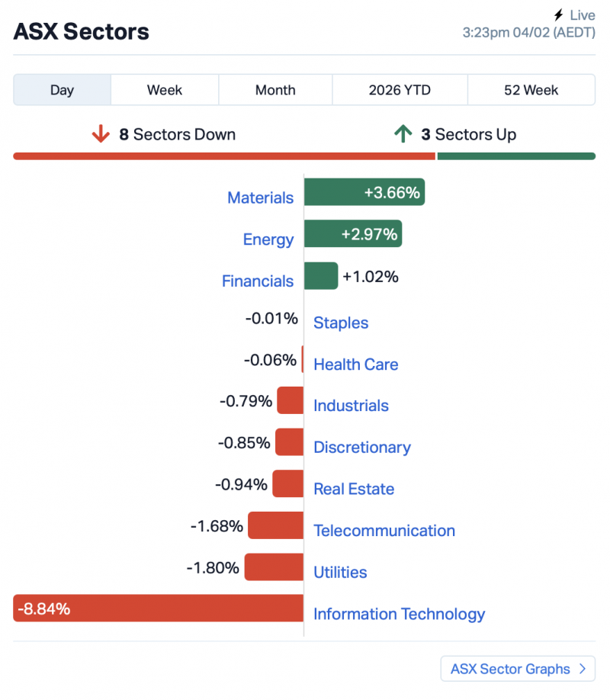Switch to the Week tab
Screen dimensions: 610x700
165,90
